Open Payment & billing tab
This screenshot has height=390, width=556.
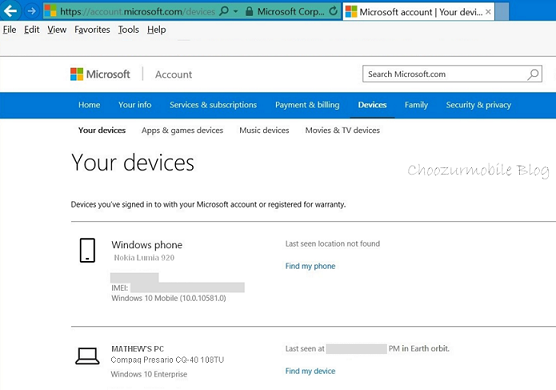point(307,105)
